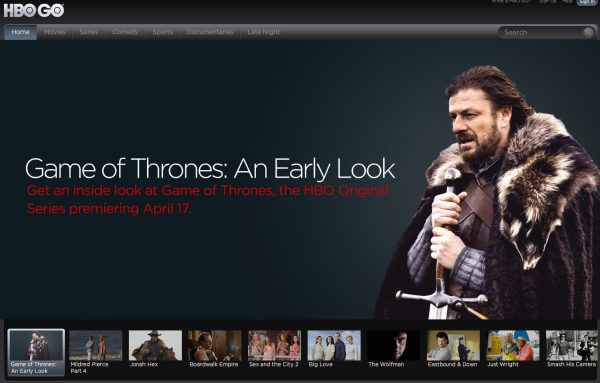Open the Home tab
Screen dimensions: 600x383
[x=20, y=32]
